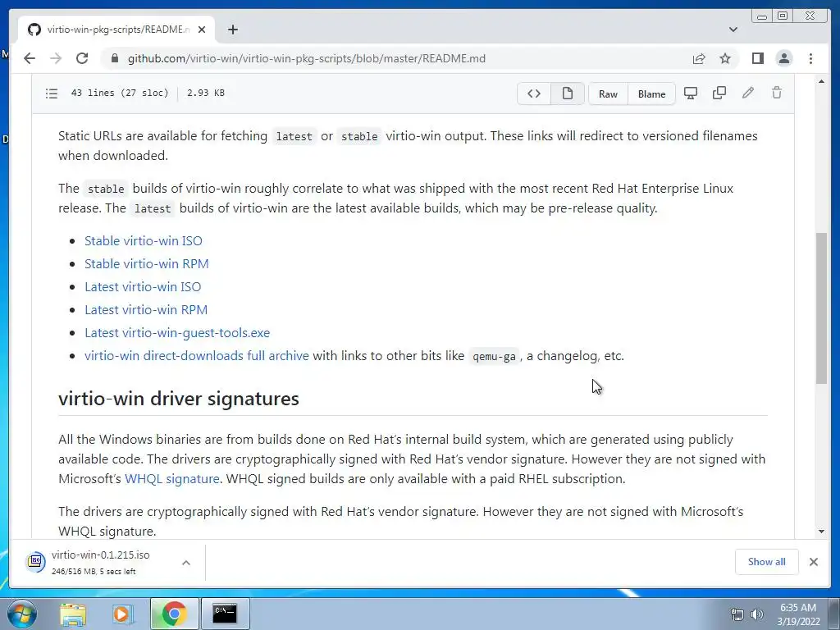Image resolution: width=840 pixels, height=630 pixels.
Task: Delete this file with trash icon
Action: (777, 94)
